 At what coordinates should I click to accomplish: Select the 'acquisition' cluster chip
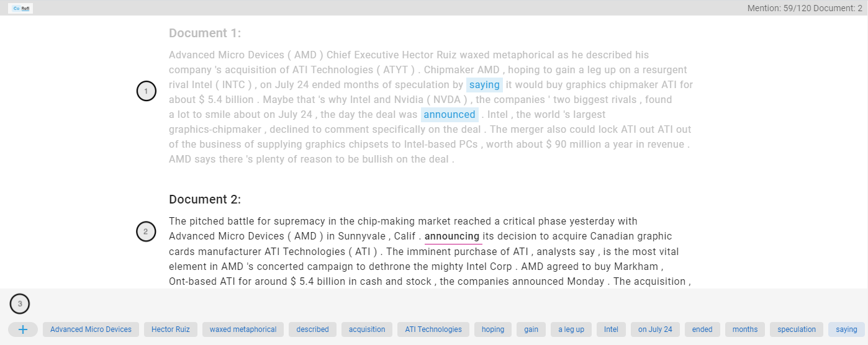(367, 329)
